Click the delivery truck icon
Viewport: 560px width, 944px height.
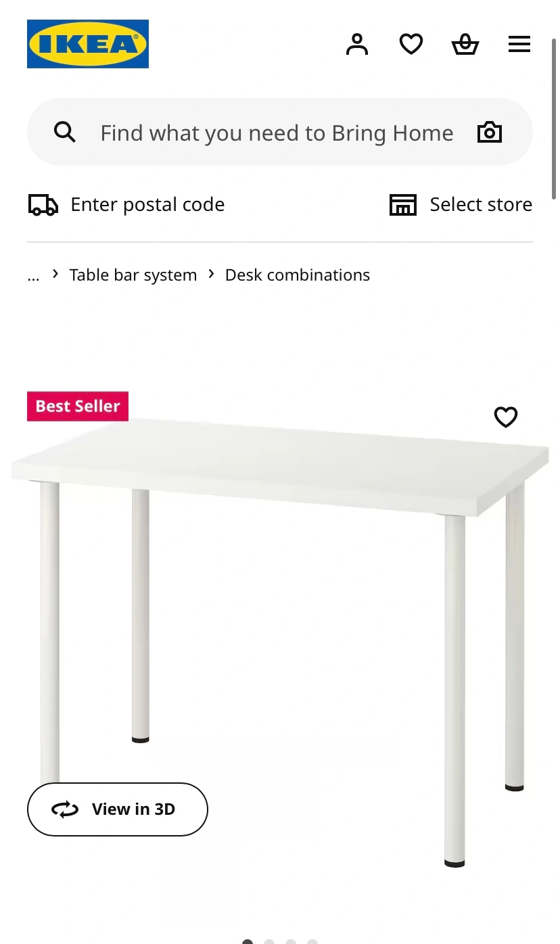click(x=43, y=204)
